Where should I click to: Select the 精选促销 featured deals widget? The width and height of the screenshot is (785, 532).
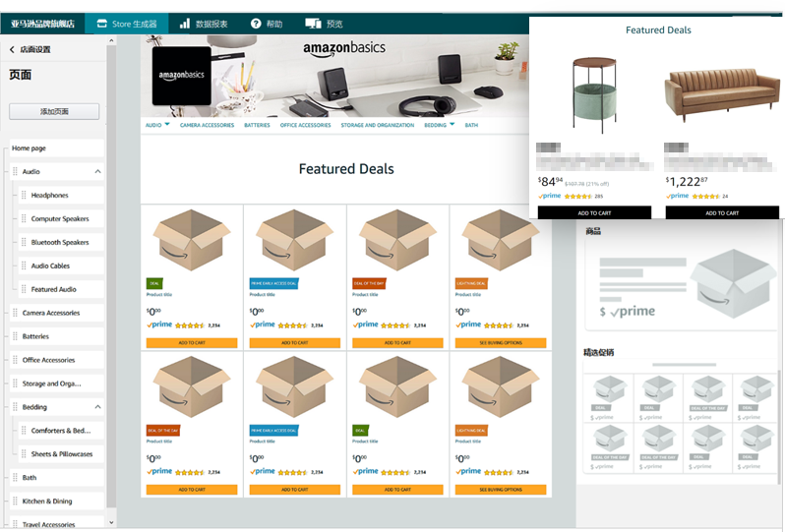(x=680, y=416)
